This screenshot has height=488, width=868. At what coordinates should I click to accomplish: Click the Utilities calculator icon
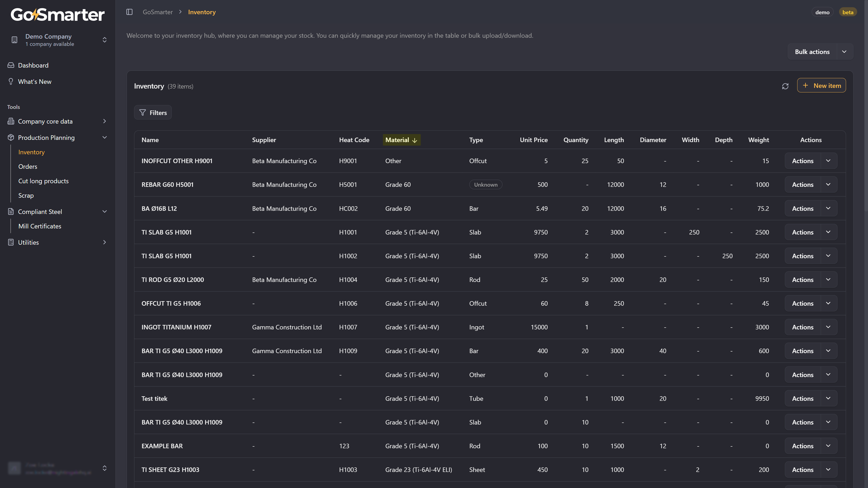coord(11,242)
